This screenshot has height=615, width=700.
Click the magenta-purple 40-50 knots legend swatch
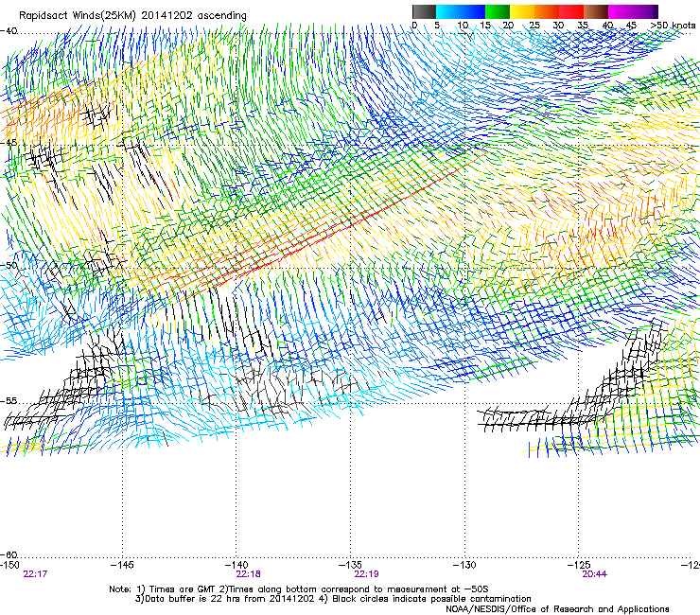(633, 11)
